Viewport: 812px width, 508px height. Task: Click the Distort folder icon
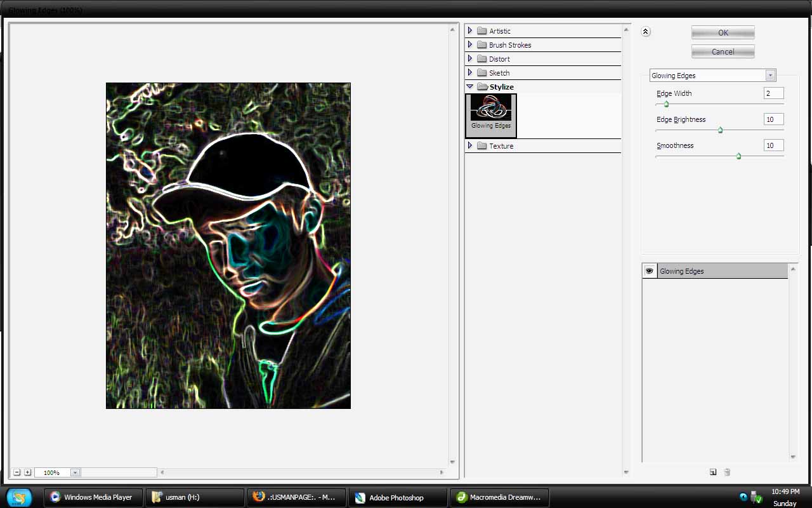coord(481,58)
